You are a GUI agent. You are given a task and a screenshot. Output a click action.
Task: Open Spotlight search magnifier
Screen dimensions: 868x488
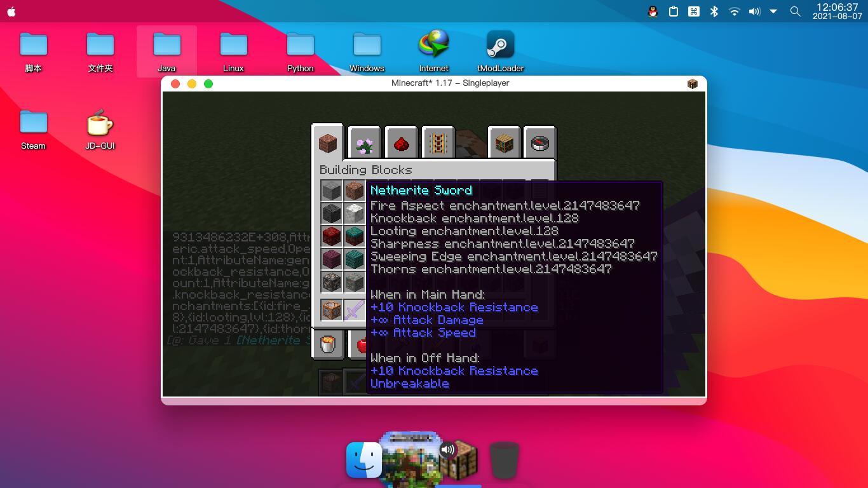point(795,11)
